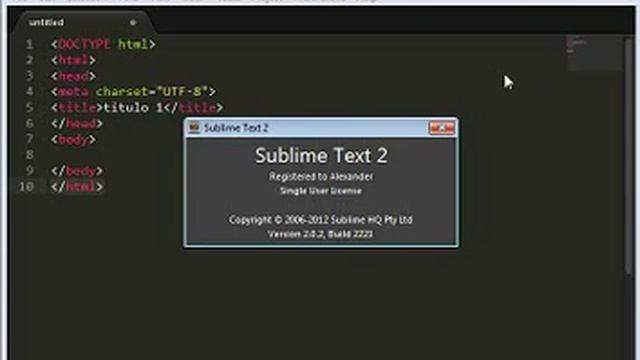The image size is (640, 360).
Task: Click the Version 2.0.2 Build line
Action: pos(320,234)
